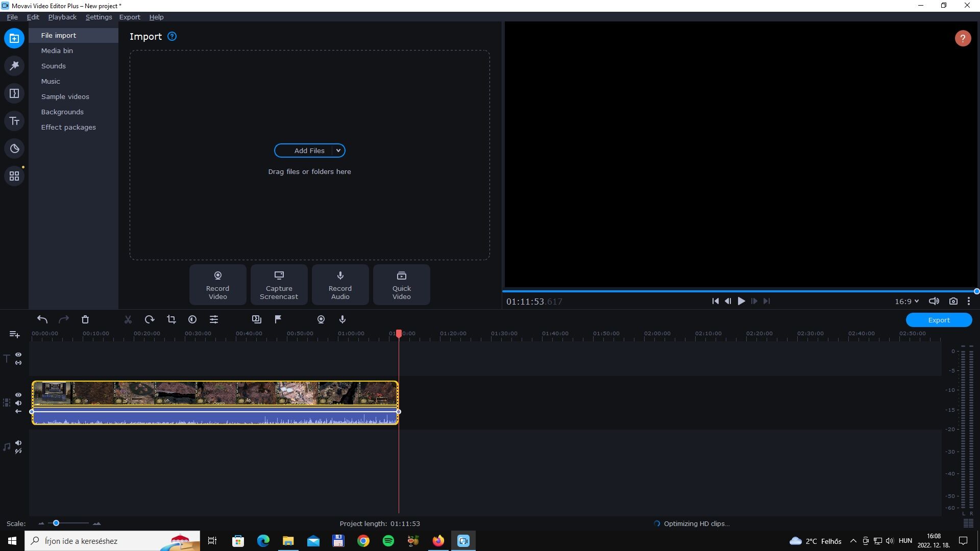This screenshot has width=980, height=551.
Task: Take a snapshot with camera icon
Action: 953,301
